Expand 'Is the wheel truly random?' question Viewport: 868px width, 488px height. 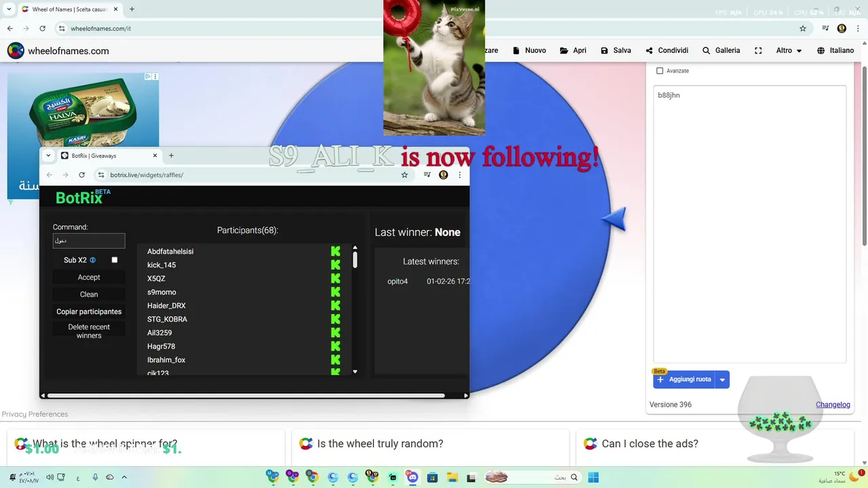point(431,444)
